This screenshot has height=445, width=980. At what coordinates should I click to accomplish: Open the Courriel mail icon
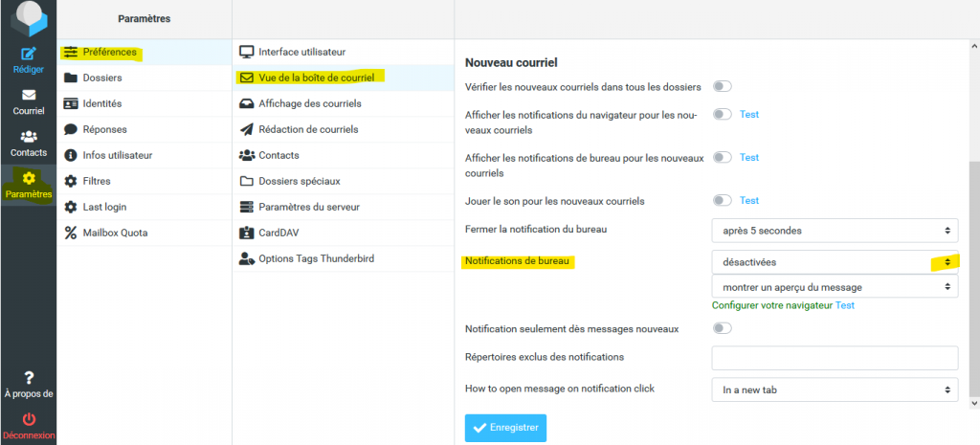[28, 95]
